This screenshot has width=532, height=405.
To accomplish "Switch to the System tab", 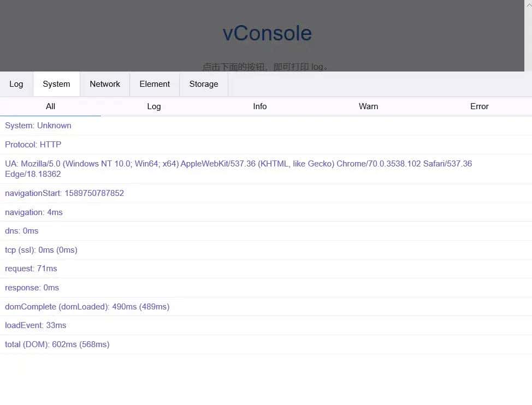I will point(56,84).
